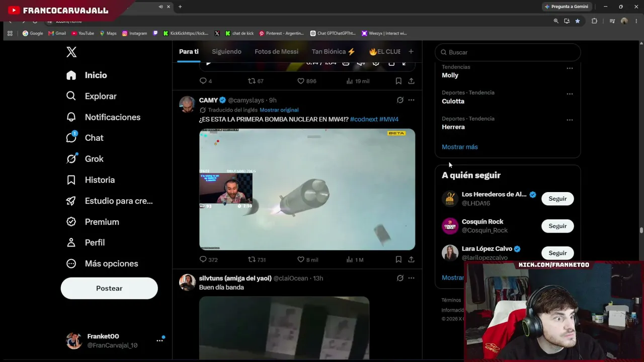Follow Cosquín Rock account
Viewport: 644px width, 362px height.
557,226
